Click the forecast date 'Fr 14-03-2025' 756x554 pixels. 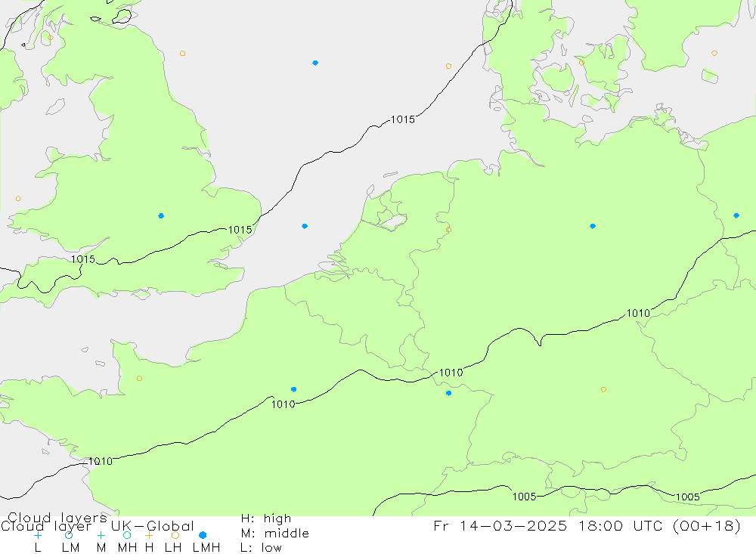point(500,525)
